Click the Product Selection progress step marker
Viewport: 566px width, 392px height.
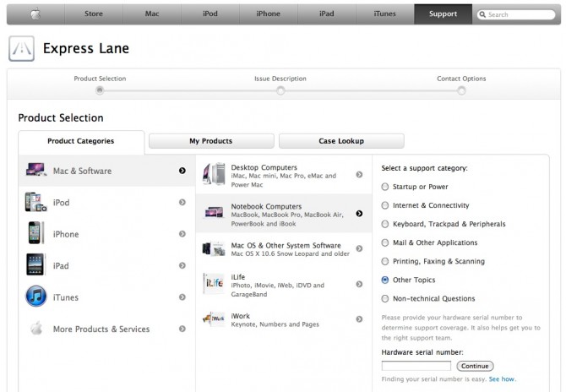click(100, 91)
